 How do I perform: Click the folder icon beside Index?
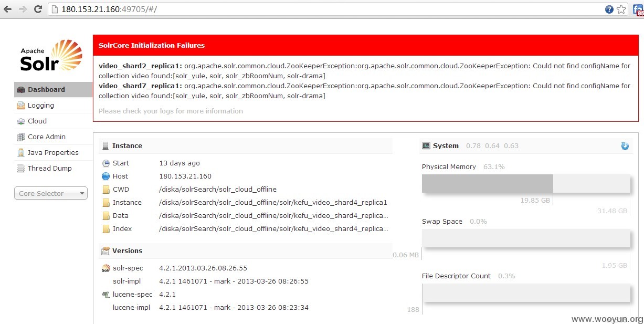106,229
